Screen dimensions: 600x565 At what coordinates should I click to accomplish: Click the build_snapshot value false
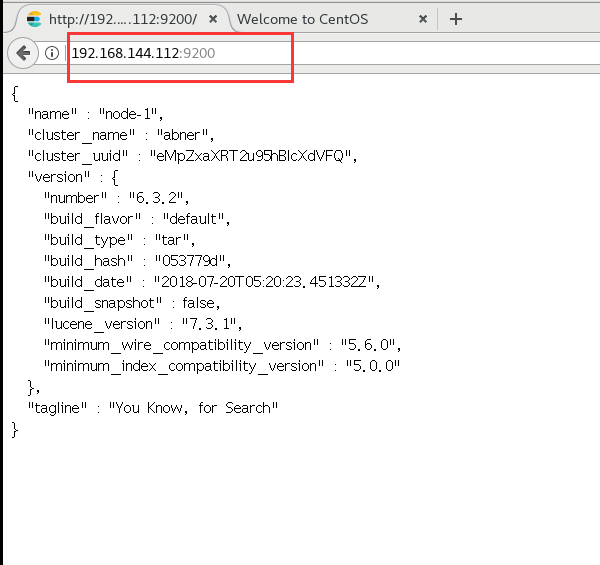(x=201, y=303)
